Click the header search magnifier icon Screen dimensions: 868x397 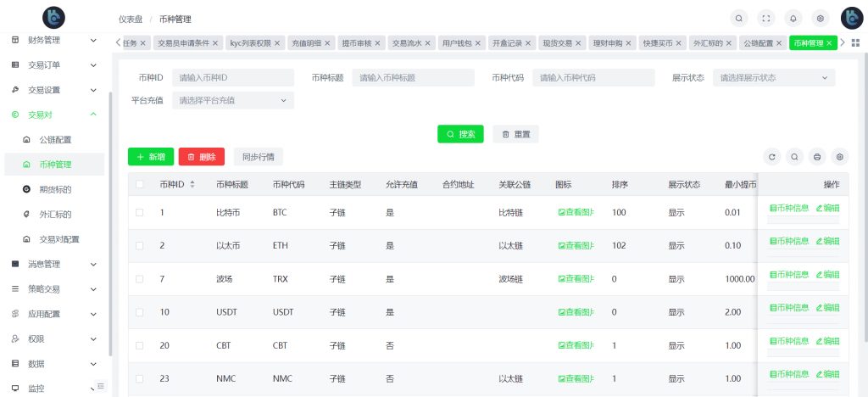click(x=738, y=19)
